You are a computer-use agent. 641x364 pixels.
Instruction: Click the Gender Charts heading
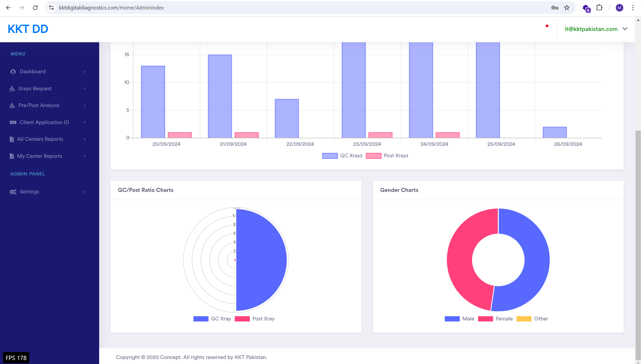[x=399, y=190]
